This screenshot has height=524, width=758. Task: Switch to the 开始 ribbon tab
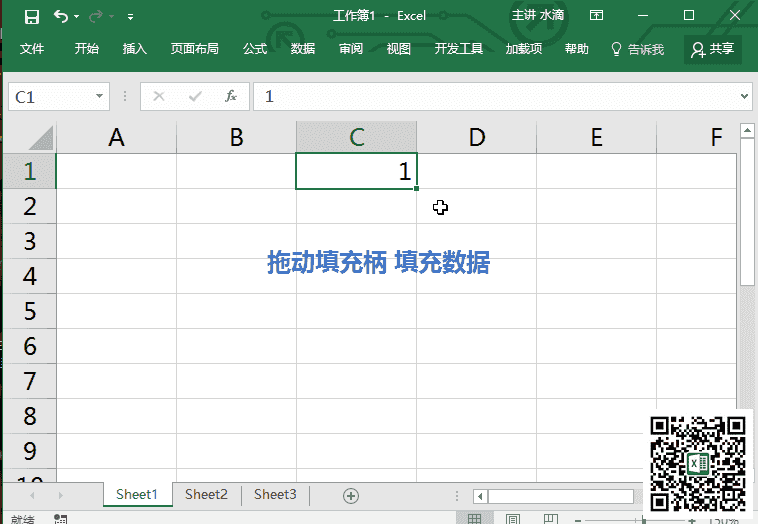coord(87,48)
